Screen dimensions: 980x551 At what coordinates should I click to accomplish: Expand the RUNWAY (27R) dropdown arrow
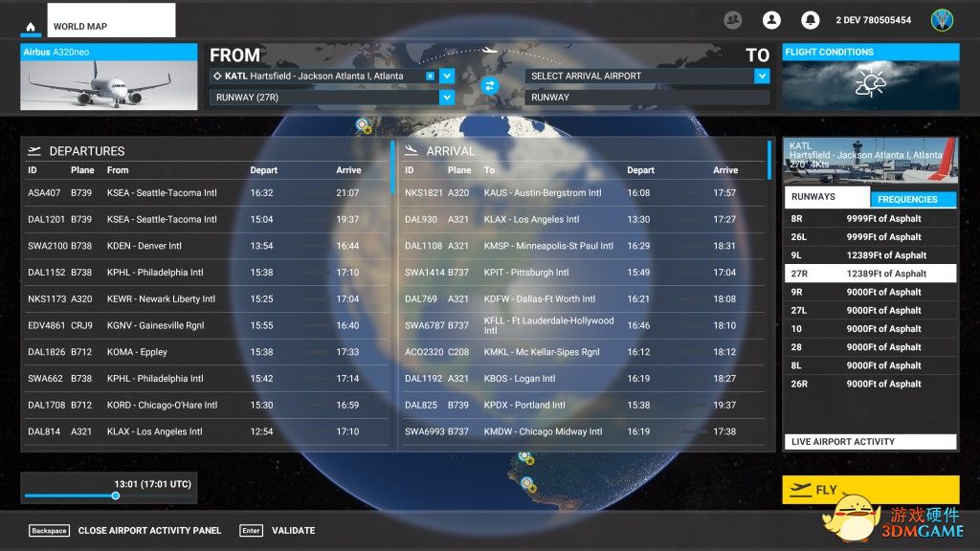pyautogui.click(x=446, y=98)
